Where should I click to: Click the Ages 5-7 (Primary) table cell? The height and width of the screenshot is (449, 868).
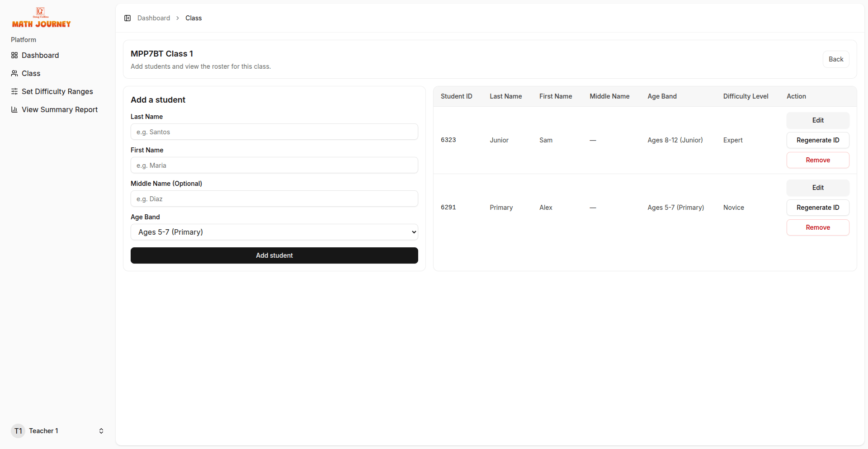pos(676,208)
